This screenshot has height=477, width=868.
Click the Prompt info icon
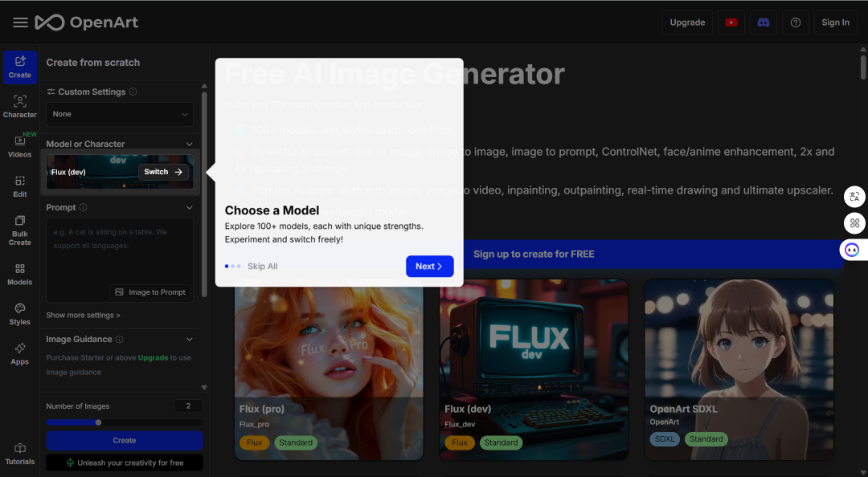click(x=83, y=207)
